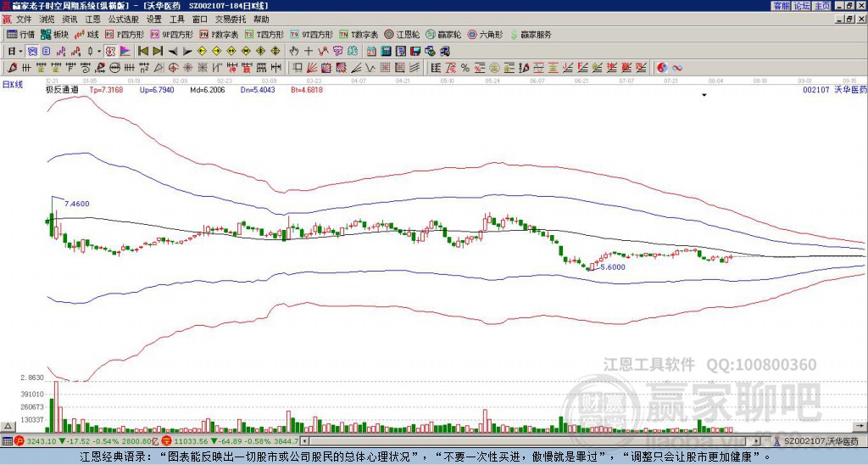Select the red Gann fan lines tool
868x465 pixels.
(312, 68)
